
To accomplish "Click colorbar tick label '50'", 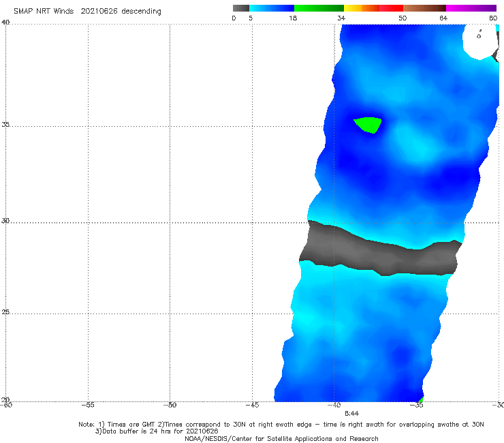I will pos(403,18).
